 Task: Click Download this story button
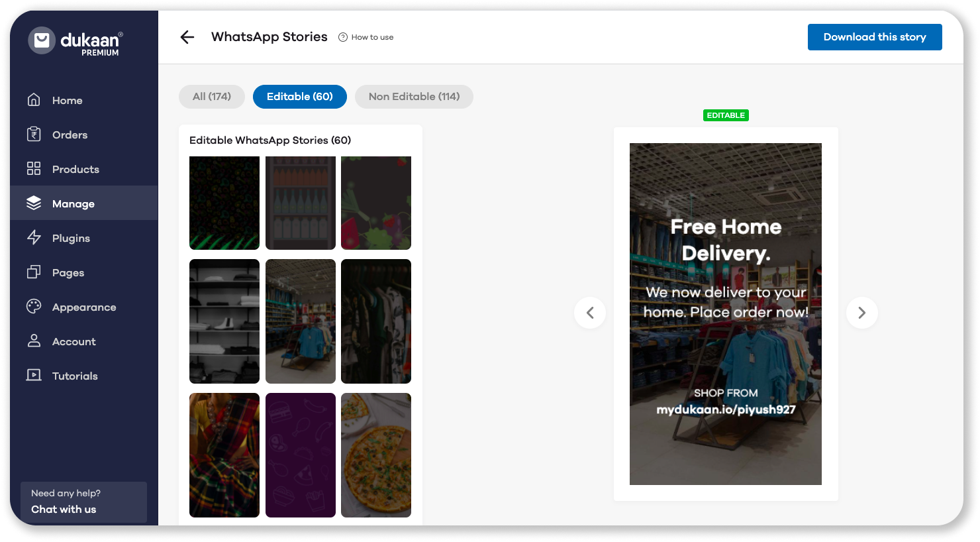point(875,37)
